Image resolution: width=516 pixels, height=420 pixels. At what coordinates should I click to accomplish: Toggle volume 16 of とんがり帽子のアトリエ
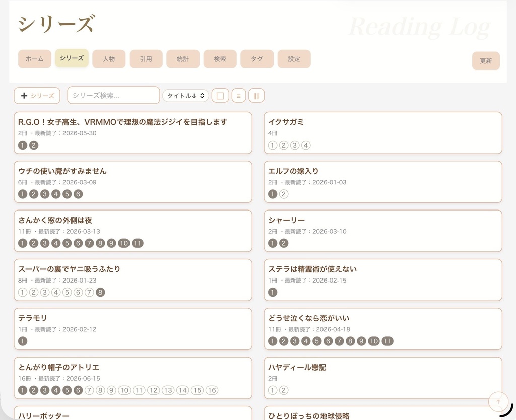click(x=212, y=390)
